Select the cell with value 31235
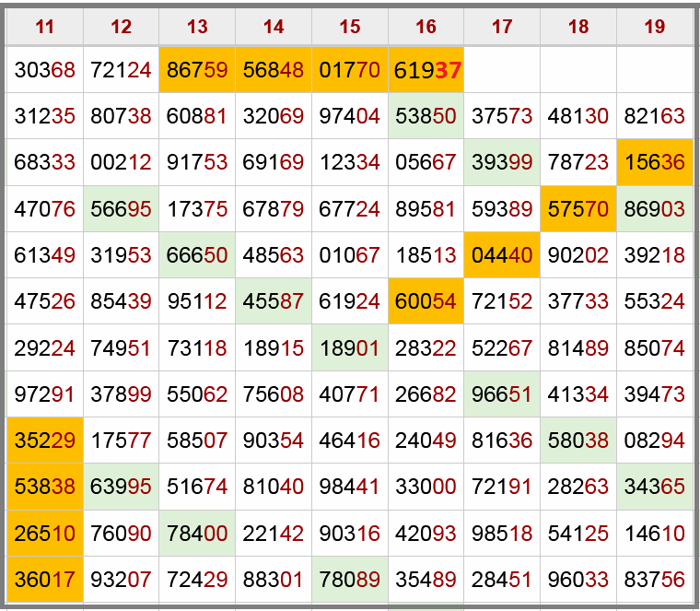Image resolution: width=700 pixels, height=611 pixels. pyautogui.click(x=44, y=116)
